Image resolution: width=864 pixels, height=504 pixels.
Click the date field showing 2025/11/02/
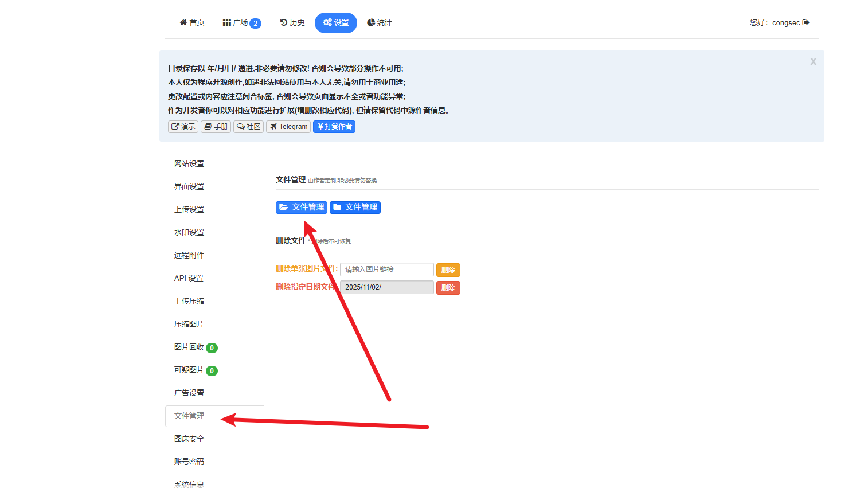[386, 287]
